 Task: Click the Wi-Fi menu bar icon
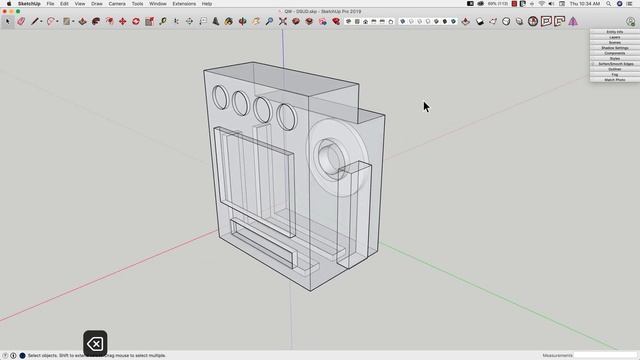[x=542, y=4]
